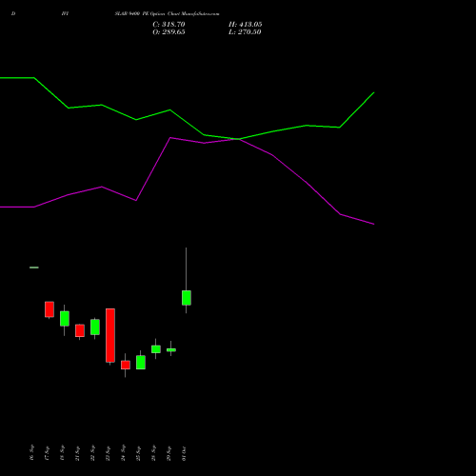Click the 16 Sep date axis label
The image size is (476, 476).
(x=31, y=453)
